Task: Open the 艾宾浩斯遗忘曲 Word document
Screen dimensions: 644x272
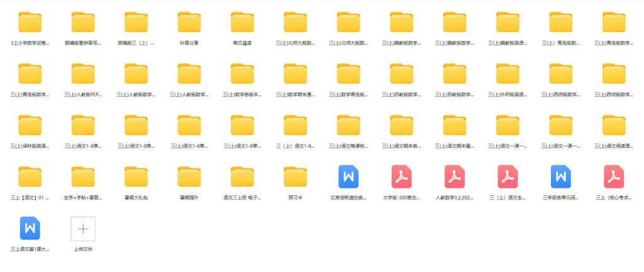Action: coord(348,177)
